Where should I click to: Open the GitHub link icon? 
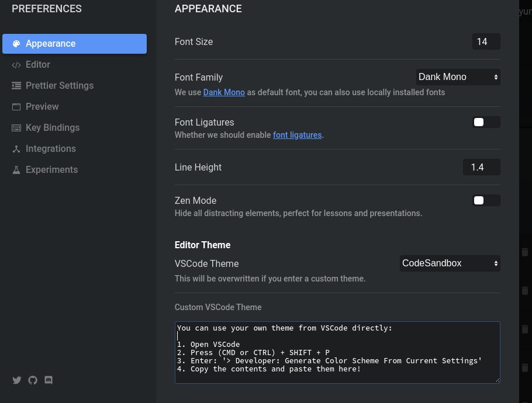(33, 380)
